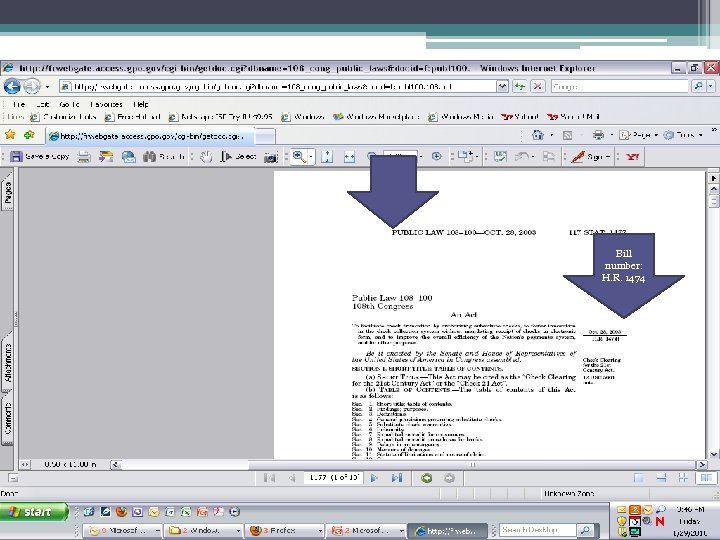Open a new blank tab
Screen dimensions: 720x540
pos(265,136)
